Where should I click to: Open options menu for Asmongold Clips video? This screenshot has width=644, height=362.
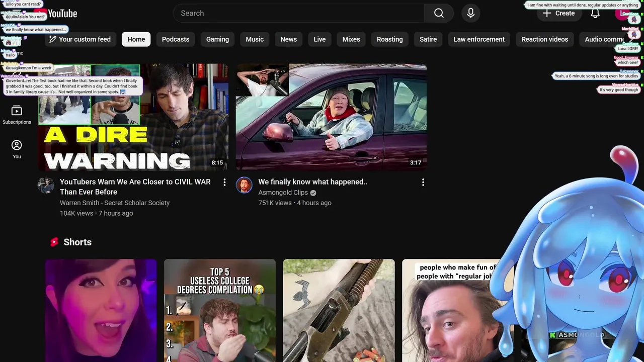pyautogui.click(x=423, y=182)
